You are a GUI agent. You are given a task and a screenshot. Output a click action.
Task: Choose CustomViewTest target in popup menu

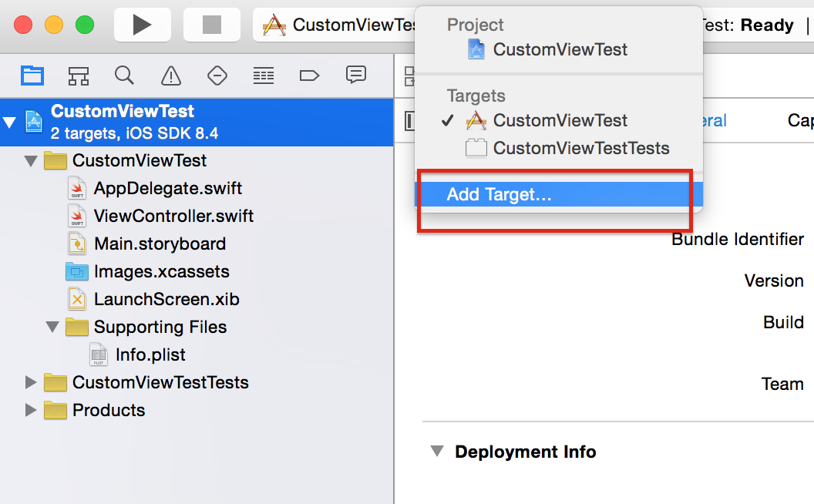[x=560, y=120]
